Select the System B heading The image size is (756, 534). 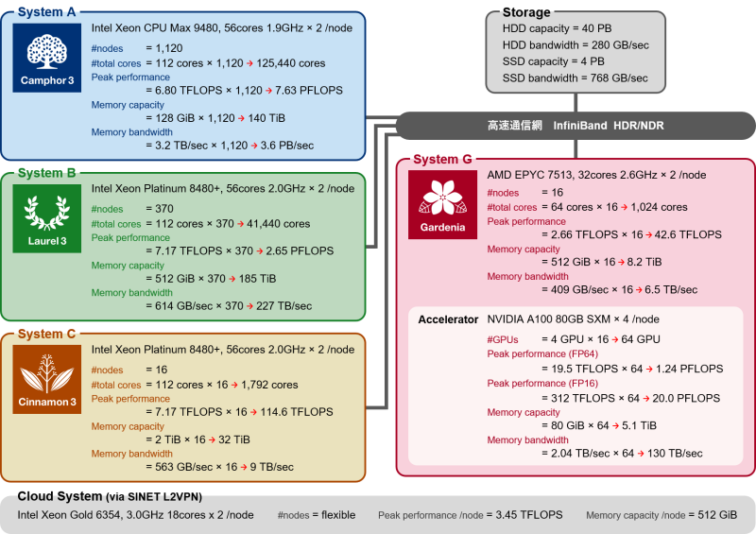point(46,173)
